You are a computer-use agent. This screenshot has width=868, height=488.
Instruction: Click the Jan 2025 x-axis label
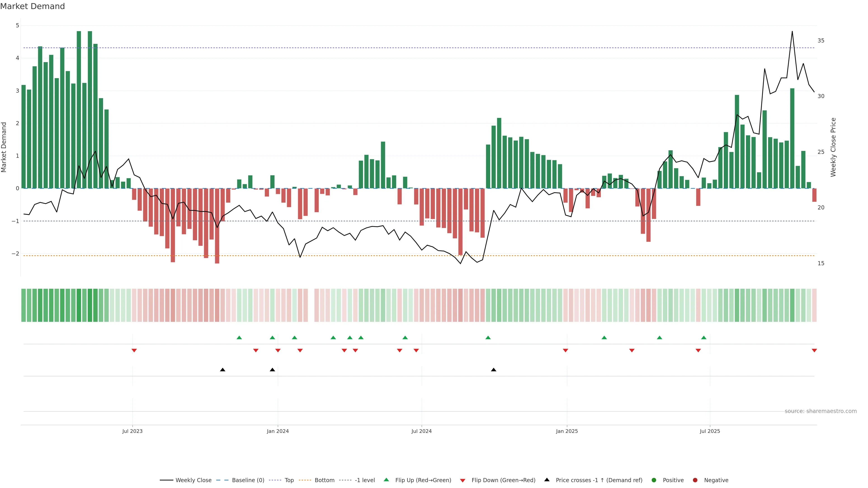point(567,431)
